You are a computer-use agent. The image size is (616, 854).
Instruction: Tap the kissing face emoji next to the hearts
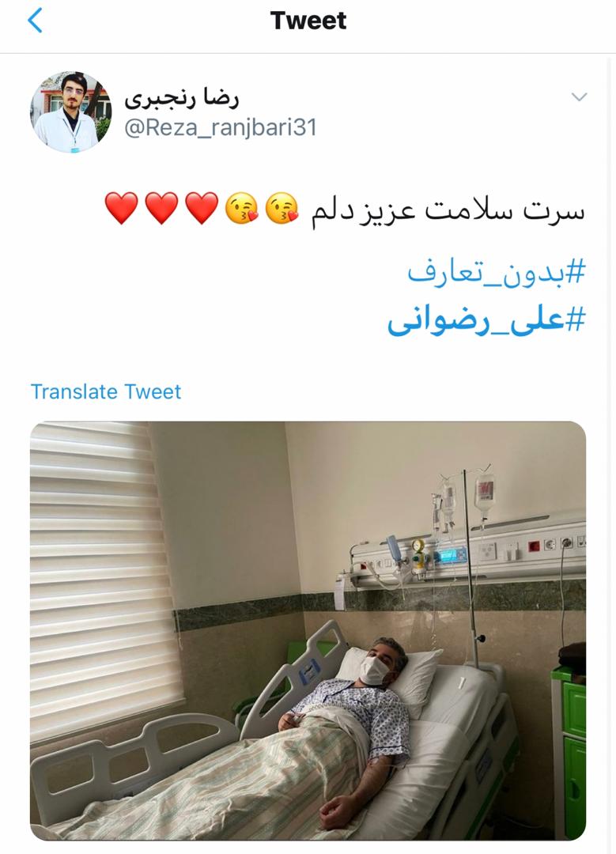pyautogui.click(x=242, y=209)
